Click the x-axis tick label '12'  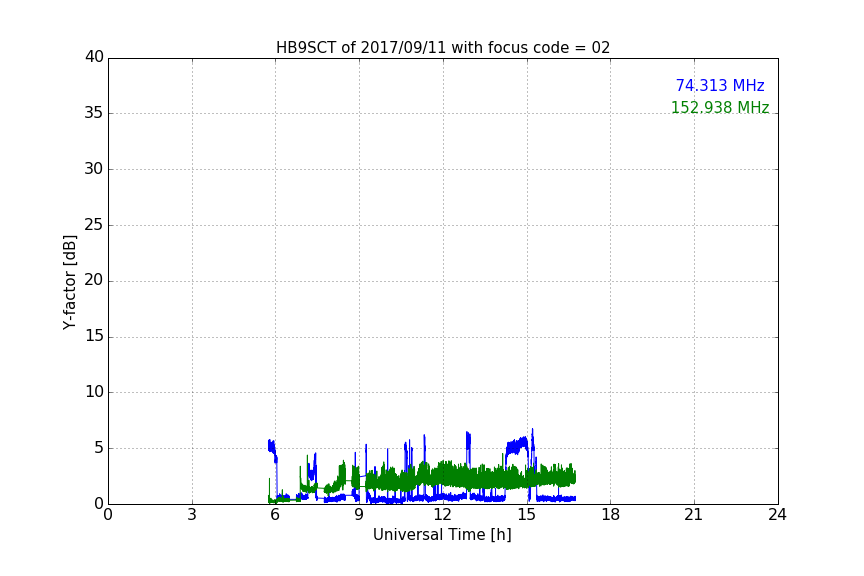click(442, 515)
